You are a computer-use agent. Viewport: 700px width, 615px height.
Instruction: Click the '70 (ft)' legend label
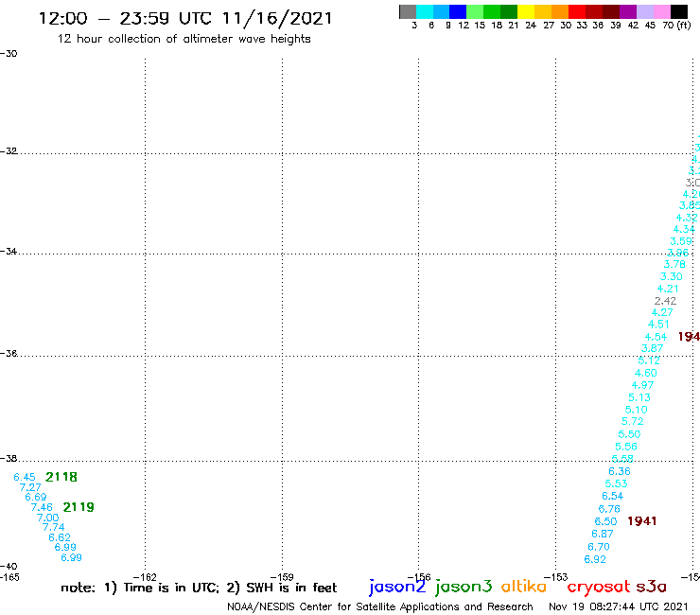click(x=676, y=26)
